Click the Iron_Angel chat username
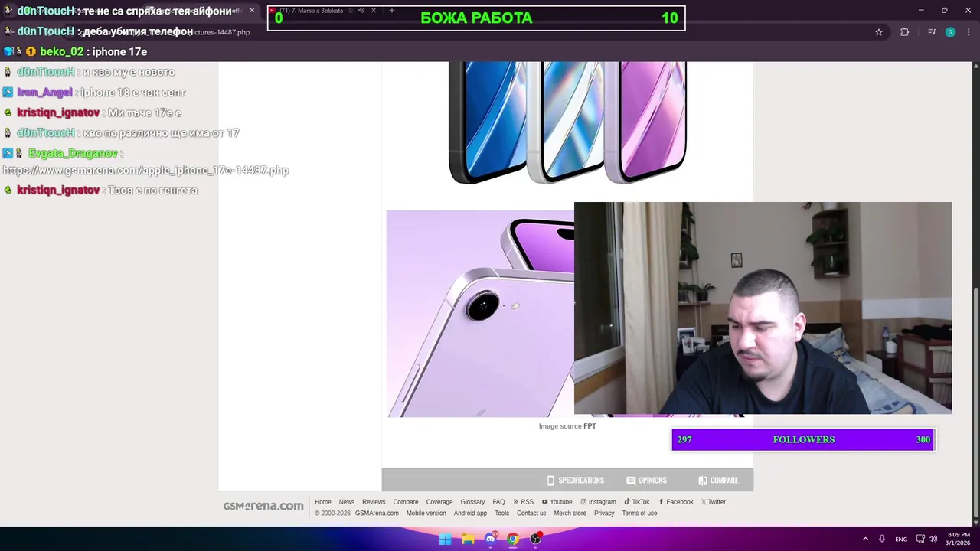This screenshot has width=980, height=551. point(44,92)
